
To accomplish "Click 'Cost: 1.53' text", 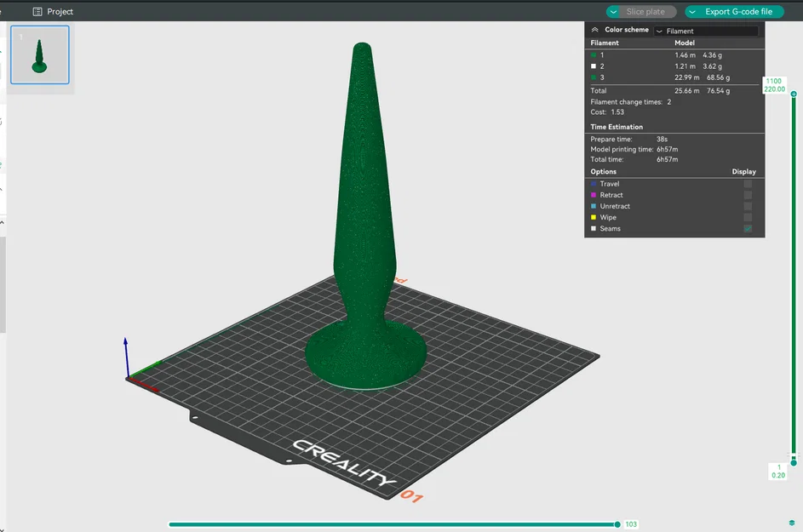I will (607, 112).
